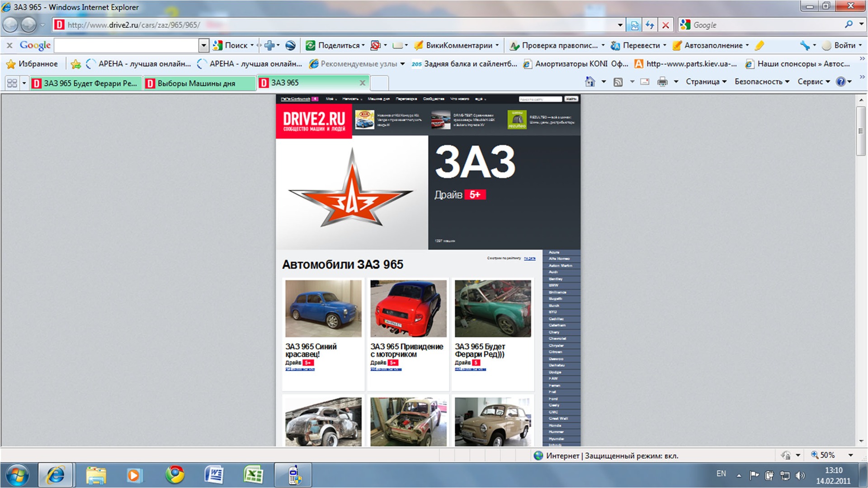
Task: Open the Страница menu
Action: 706,82
